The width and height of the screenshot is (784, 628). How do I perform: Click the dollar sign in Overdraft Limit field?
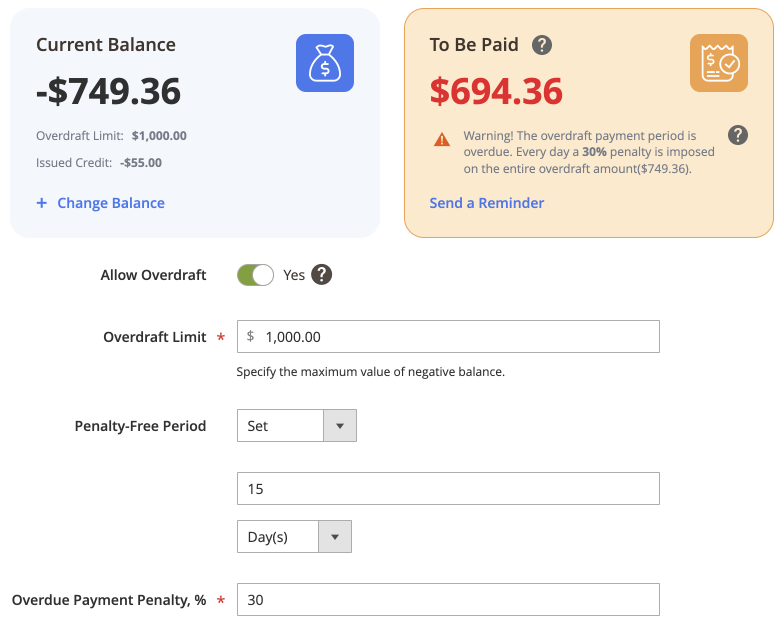tap(250, 336)
